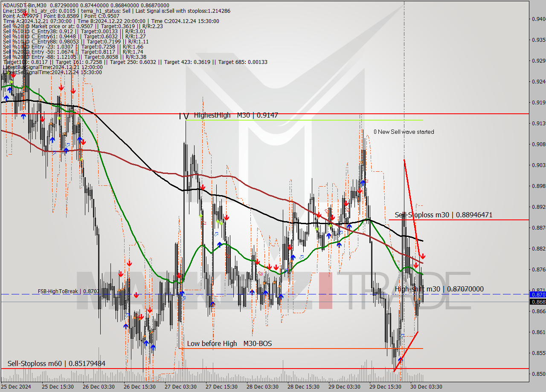Click the '29 Dec 03:30' time axis label
Image resolution: width=546 pixels, height=392 pixels.
(x=344, y=387)
